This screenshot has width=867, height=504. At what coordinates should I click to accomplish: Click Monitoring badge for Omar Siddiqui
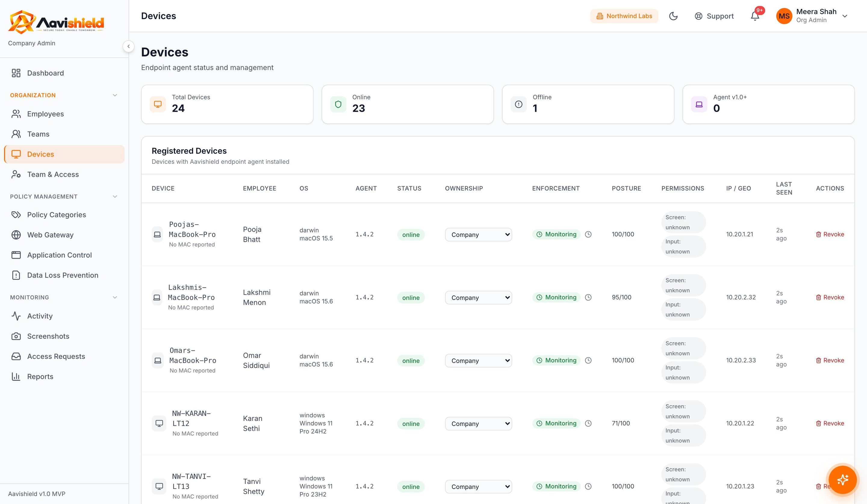point(556,360)
